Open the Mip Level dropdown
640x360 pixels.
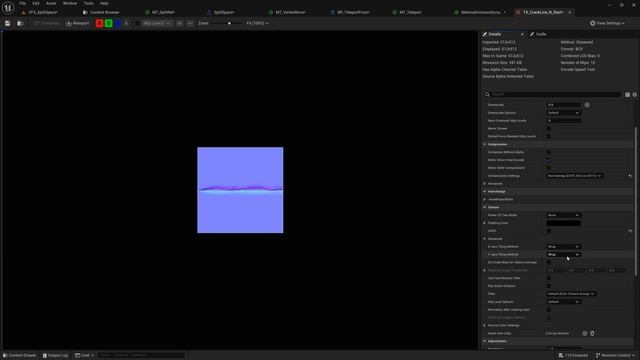click(157, 23)
